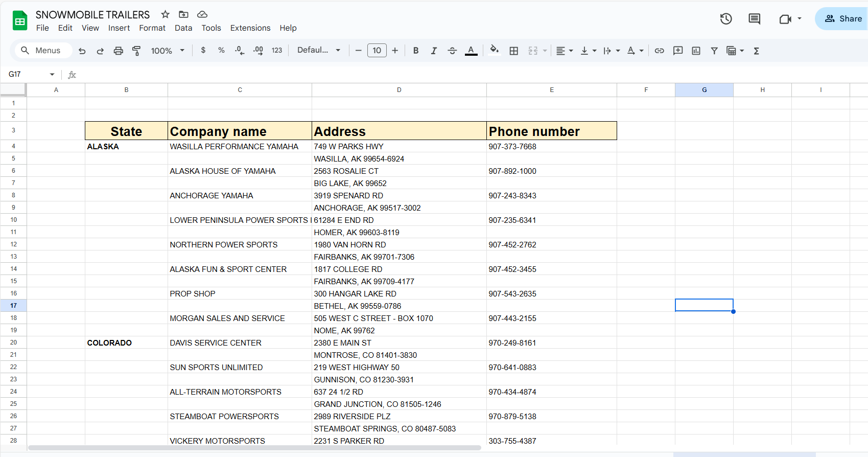Image resolution: width=868 pixels, height=457 pixels.
Task: Open more number formats 123
Action: click(277, 50)
